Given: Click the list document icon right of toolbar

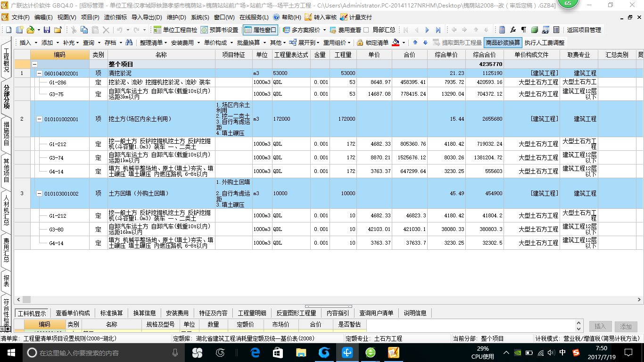Looking at the screenshot, I should [556, 30].
